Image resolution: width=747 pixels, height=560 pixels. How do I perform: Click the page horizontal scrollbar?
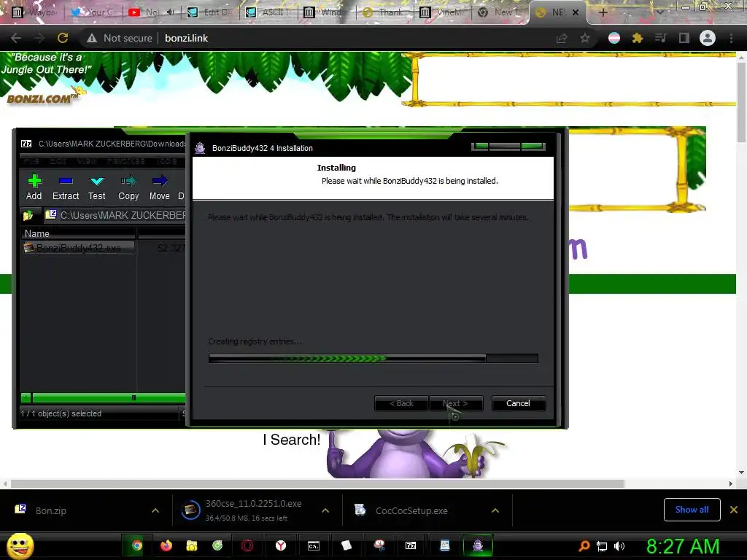pyautogui.click(x=317, y=484)
